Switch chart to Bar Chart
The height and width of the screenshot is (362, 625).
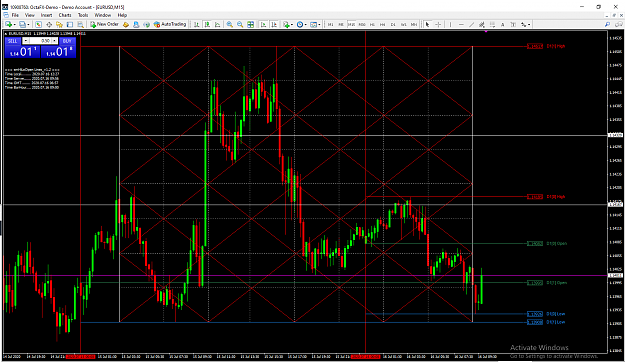click(197, 25)
